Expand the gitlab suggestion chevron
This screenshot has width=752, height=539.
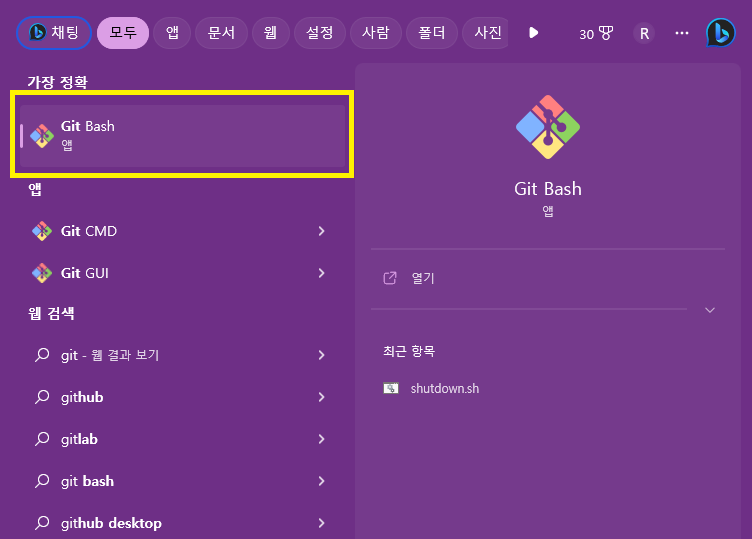[x=321, y=439]
